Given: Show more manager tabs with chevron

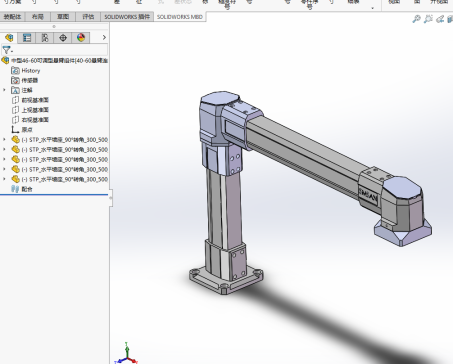Looking at the screenshot, I should 104,37.
